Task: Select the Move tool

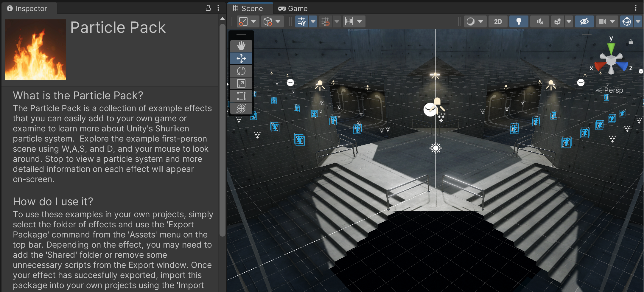Action: tap(241, 58)
